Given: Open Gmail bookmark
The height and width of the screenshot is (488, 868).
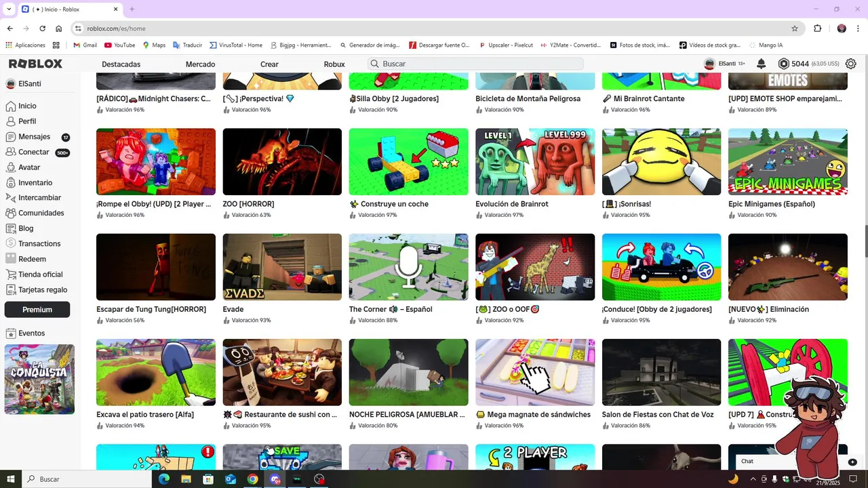Looking at the screenshot, I should (x=85, y=45).
